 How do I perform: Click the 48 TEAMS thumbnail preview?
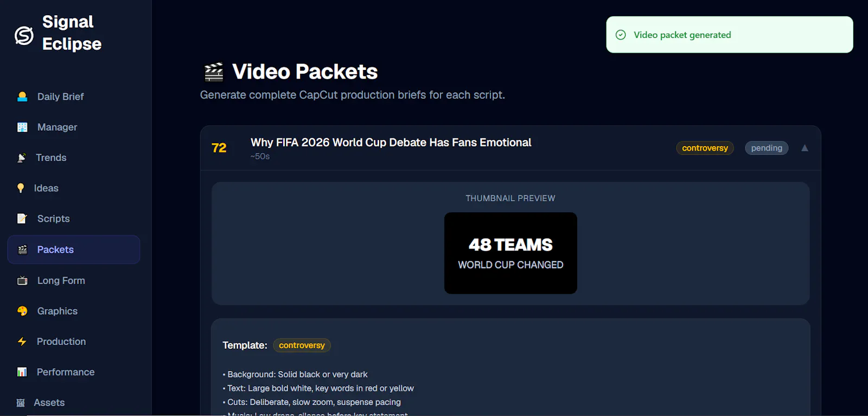tap(510, 253)
